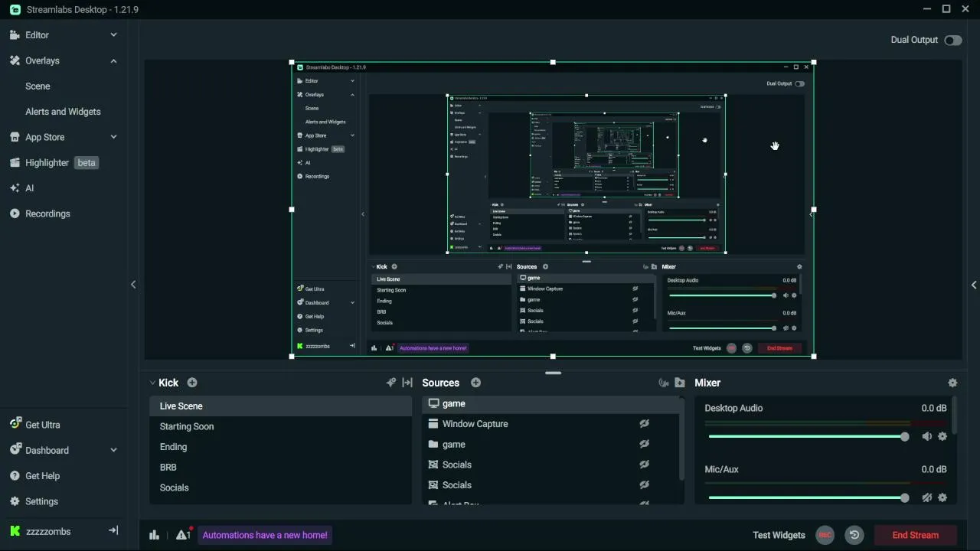This screenshot has width=980, height=551.
Task: Select the Starting Soon scene
Action: coord(280,426)
